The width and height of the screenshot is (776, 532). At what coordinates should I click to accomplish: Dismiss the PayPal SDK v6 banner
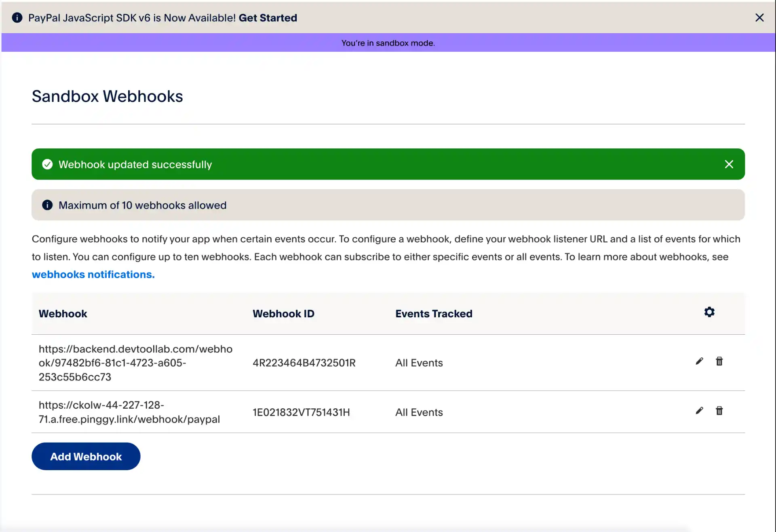[760, 17]
